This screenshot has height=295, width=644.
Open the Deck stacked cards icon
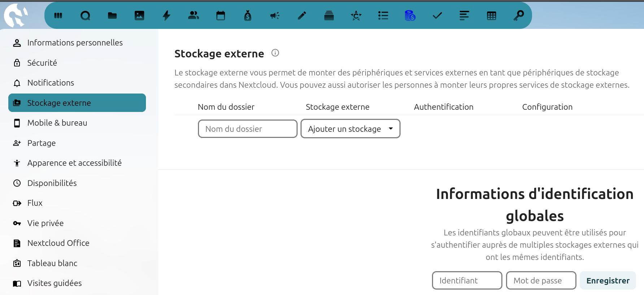coord(329,16)
